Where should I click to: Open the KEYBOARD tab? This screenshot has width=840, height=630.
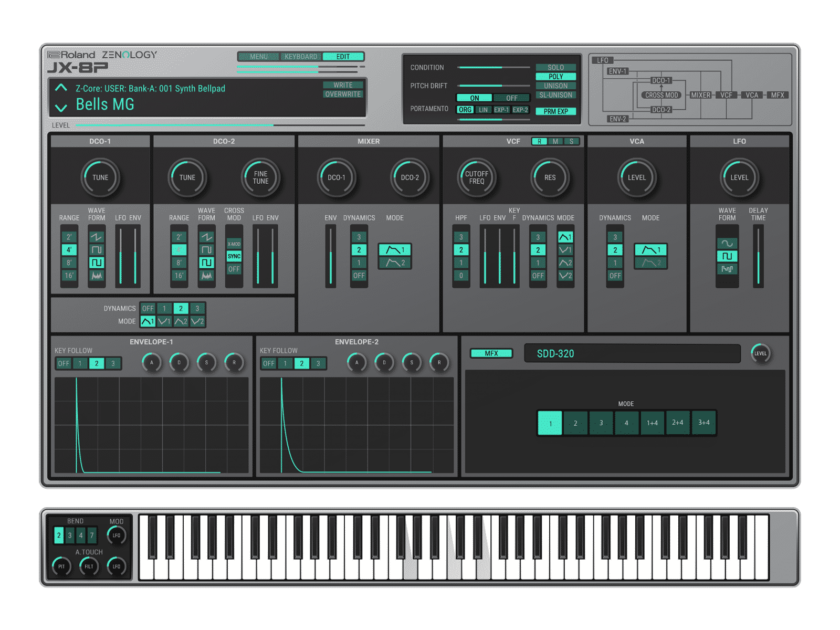point(301,57)
